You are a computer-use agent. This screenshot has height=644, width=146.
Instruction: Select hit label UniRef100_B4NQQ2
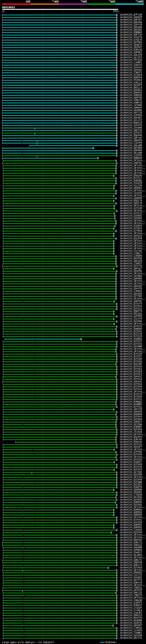coord(131,402)
